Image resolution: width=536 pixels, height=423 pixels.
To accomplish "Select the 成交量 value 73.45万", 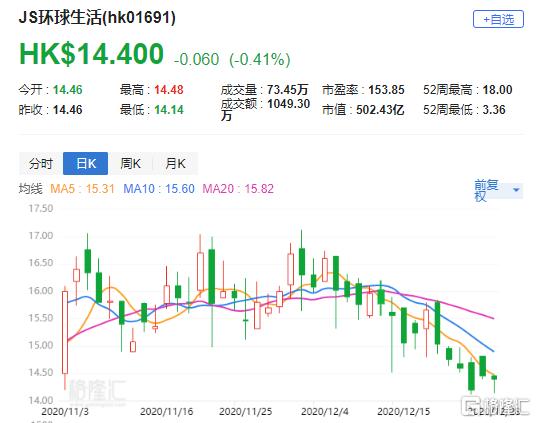I will click(x=287, y=90).
